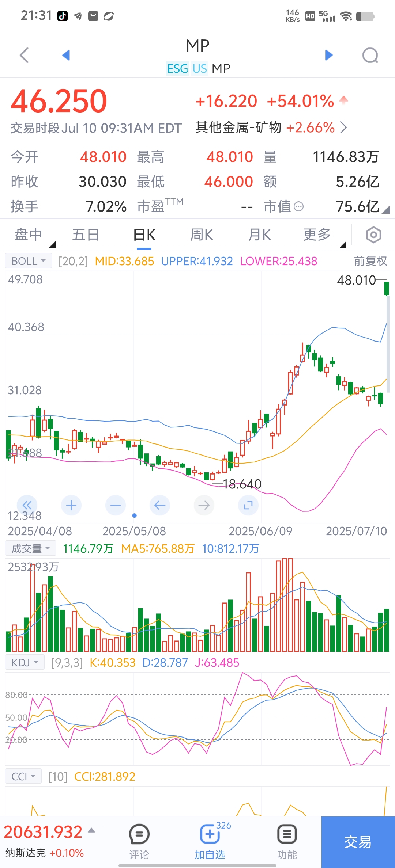Go to next stock with right triangle
Image resolution: width=395 pixels, height=868 pixels.
click(x=329, y=56)
